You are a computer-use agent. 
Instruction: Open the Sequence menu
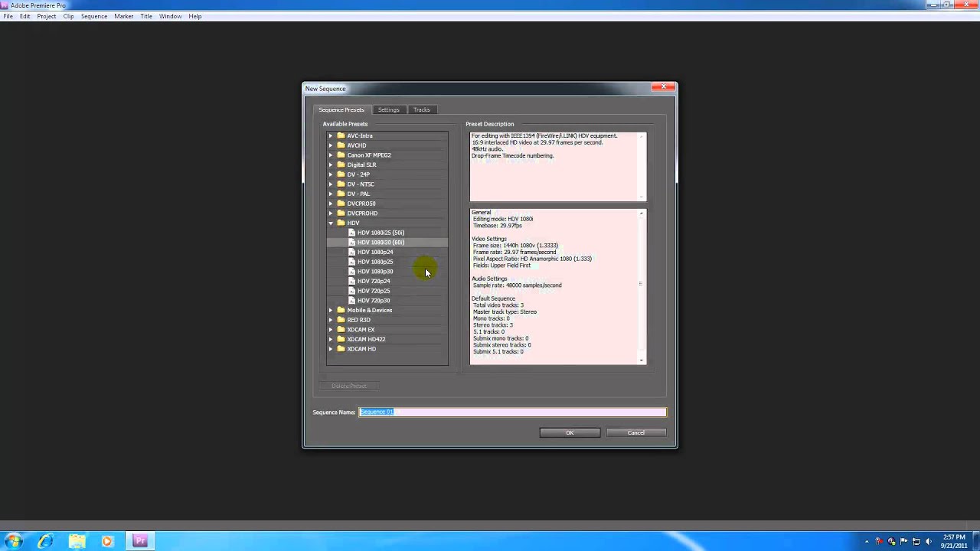click(94, 16)
